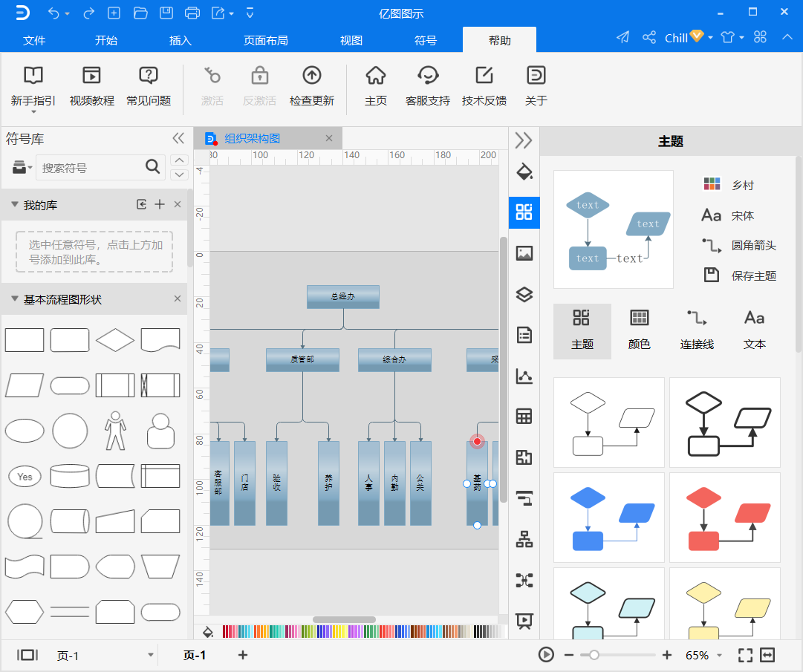Select the red theme thumbnail
The image size is (803, 672).
point(725,518)
